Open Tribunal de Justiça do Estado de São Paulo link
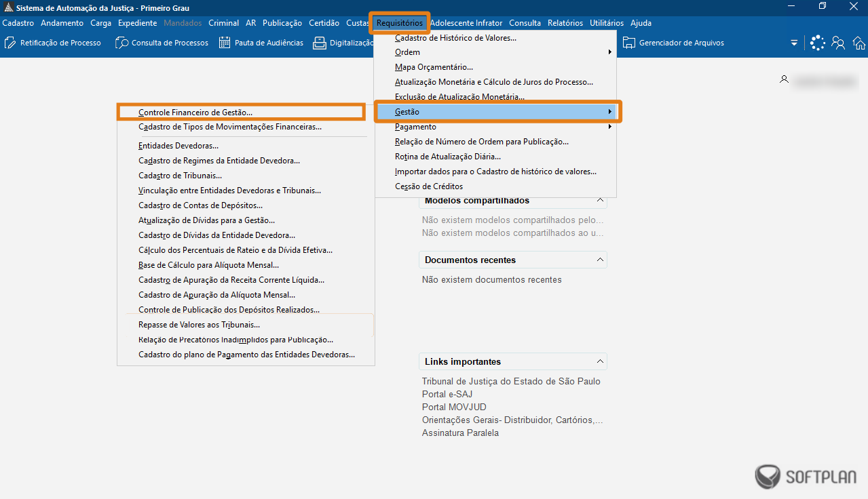Viewport: 868px width, 499px height. (511, 382)
